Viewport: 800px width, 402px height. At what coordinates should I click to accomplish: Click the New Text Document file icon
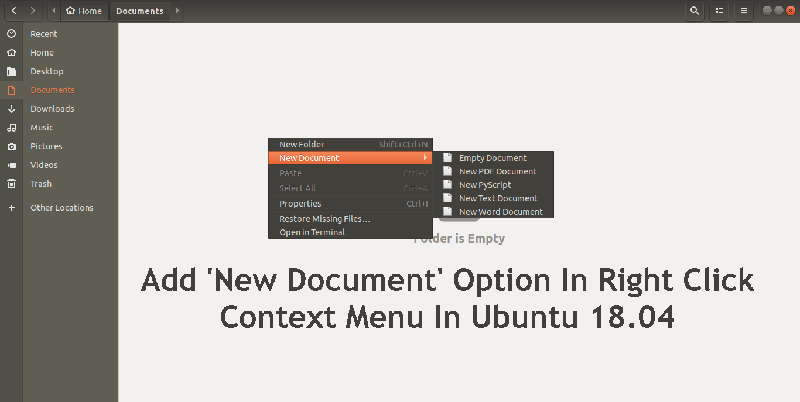coord(447,197)
